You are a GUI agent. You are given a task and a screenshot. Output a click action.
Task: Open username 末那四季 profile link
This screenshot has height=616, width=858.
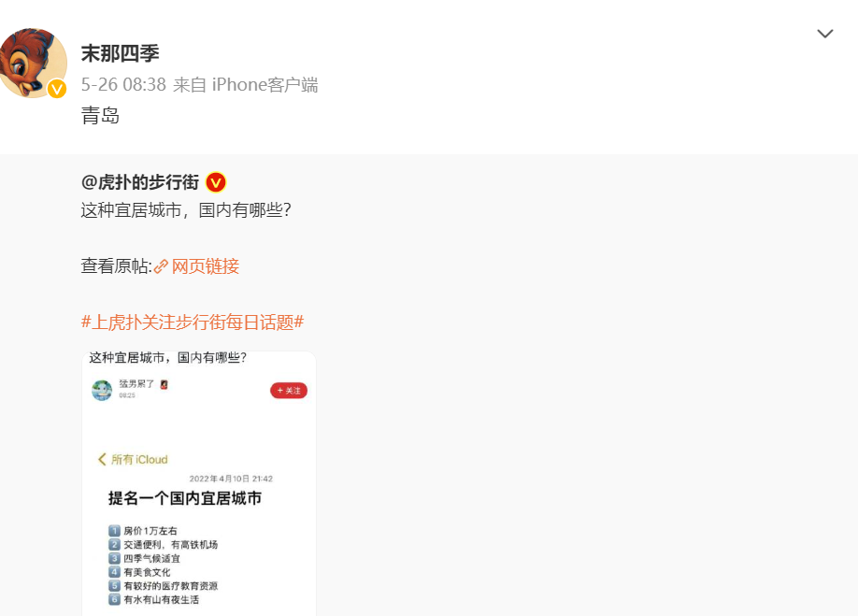(x=120, y=53)
